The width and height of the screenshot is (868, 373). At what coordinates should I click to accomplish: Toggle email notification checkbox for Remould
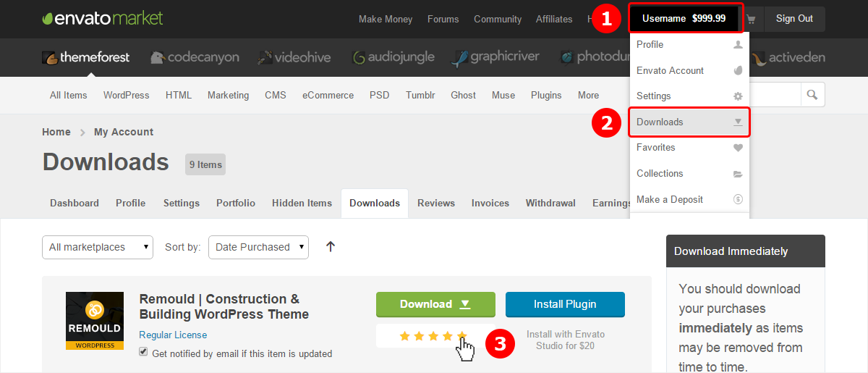pos(143,352)
